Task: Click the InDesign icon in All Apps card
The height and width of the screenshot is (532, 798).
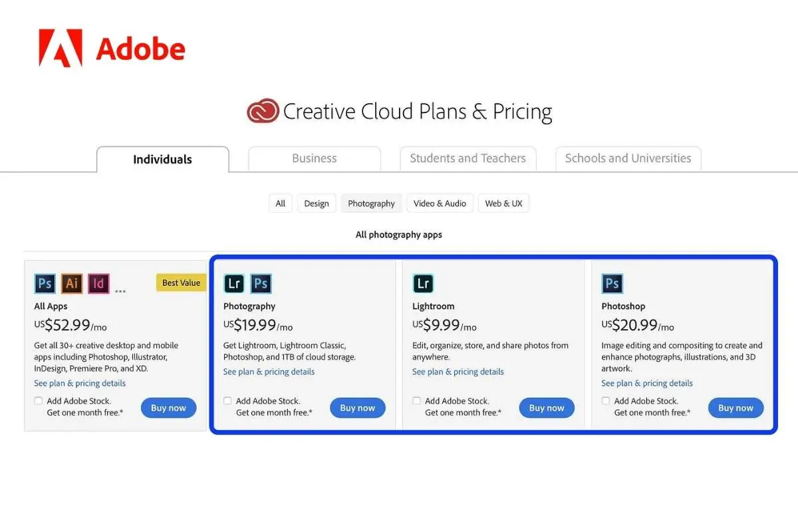Action: 98,284
